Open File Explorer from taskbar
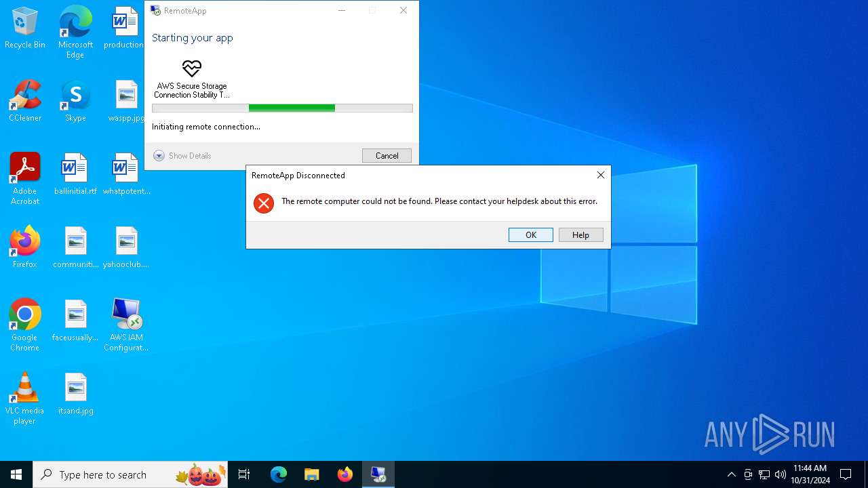Viewport: 868px width, 488px height. pyautogui.click(x=311, y=474)
